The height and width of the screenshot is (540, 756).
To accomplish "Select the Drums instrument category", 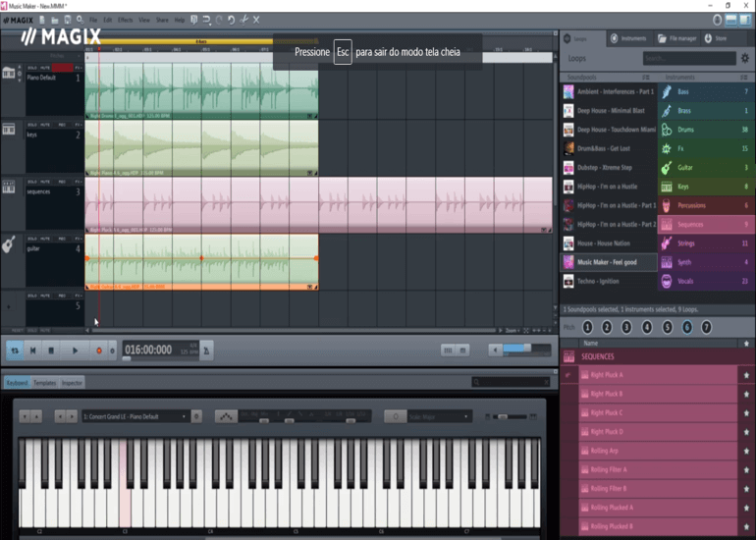I will 705,130.
